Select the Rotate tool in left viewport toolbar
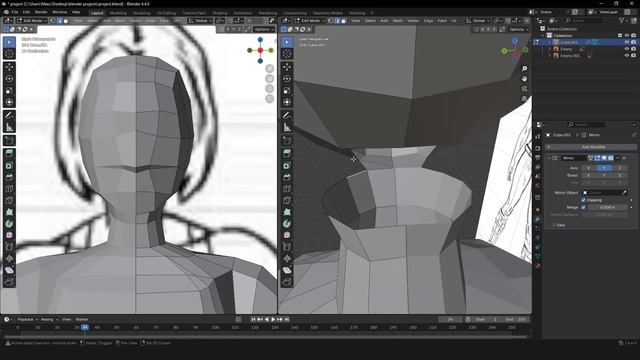Viewport: 640px width, 360px height. click(9, 78)
